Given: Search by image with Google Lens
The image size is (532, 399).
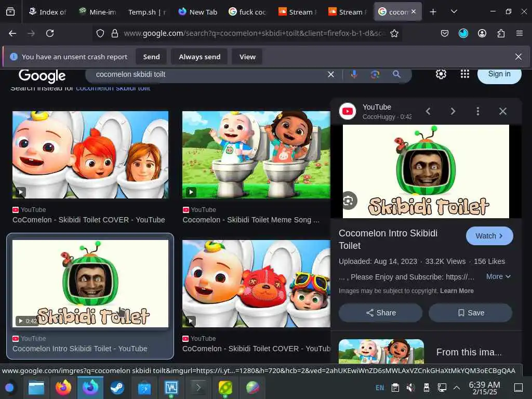Looking at the screenshot, I should [375, 74].
